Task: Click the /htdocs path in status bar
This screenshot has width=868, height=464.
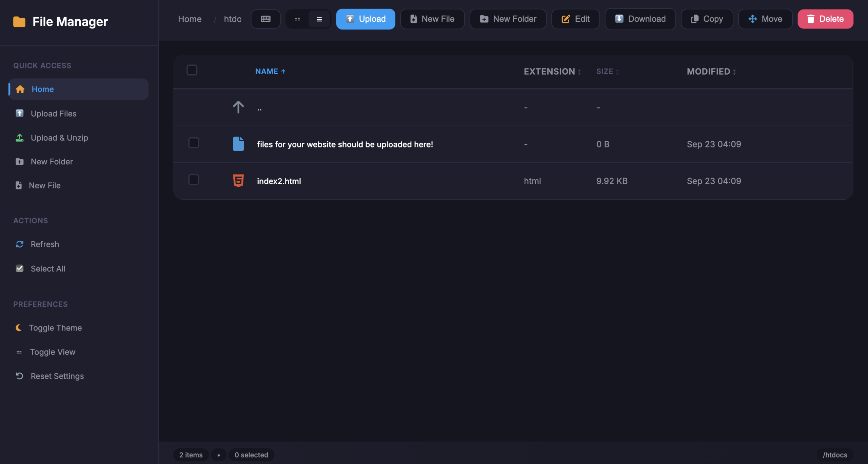Action: pyautogui.click(x=835, y=455)
